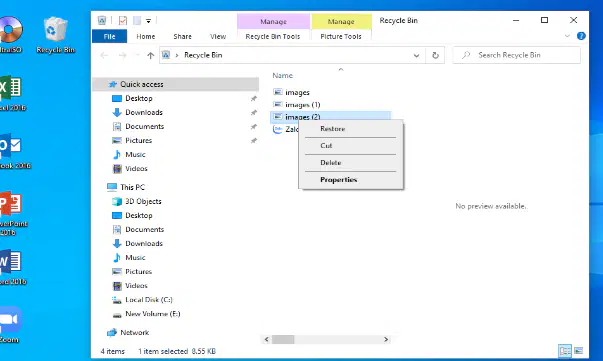Viewport: 603px width, 361px height.
Task: Open Local Disk (C:) drive
Action: tap(148, 299)
